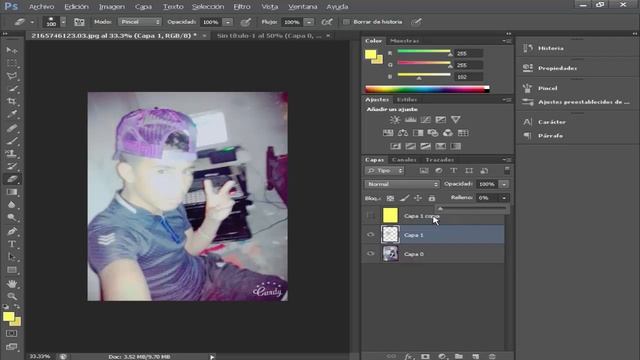
Task: Open the brush preset picker arrow
Action: 63,22
